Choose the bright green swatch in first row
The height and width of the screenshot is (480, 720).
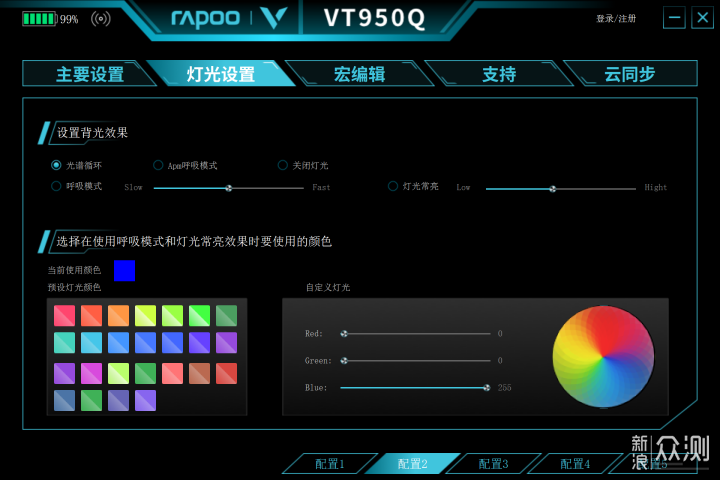[x=199, y=316]
